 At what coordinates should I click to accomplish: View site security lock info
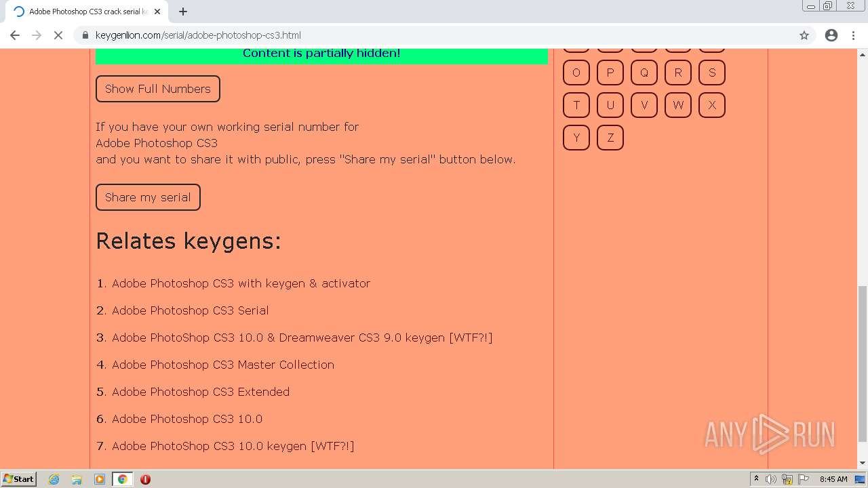point(85,35)
